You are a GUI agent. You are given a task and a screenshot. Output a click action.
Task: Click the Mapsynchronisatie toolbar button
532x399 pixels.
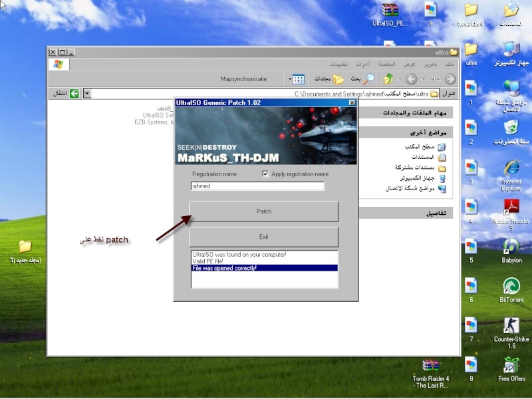point(243,79)
